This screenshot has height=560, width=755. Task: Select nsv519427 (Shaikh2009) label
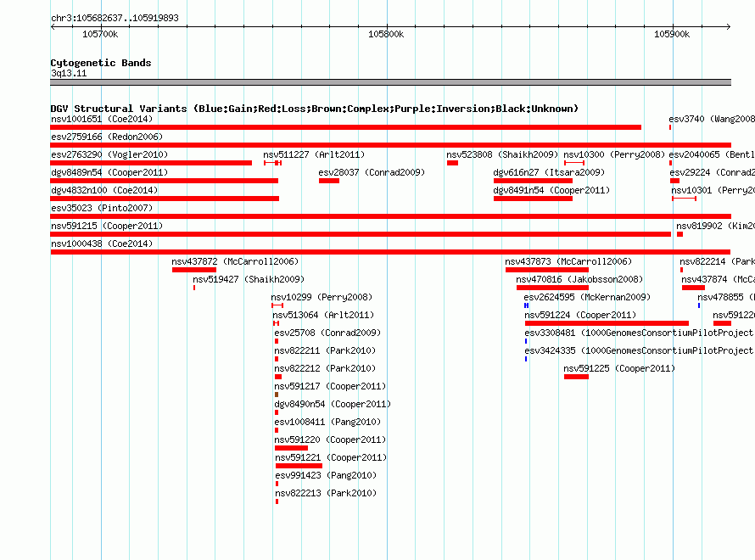pyautogui.click(x=249, y=279)
